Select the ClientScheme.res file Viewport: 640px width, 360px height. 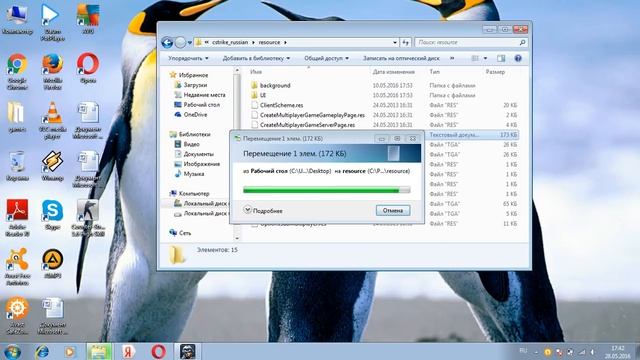point(277,105)
